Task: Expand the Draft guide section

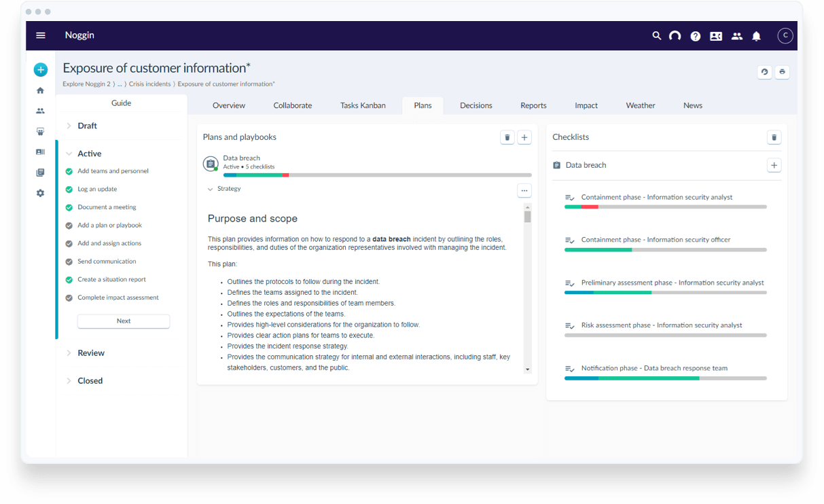Action: coord(69,126)
